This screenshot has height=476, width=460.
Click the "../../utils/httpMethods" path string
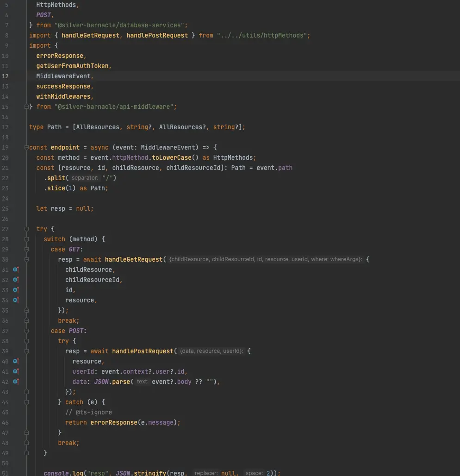262,36
